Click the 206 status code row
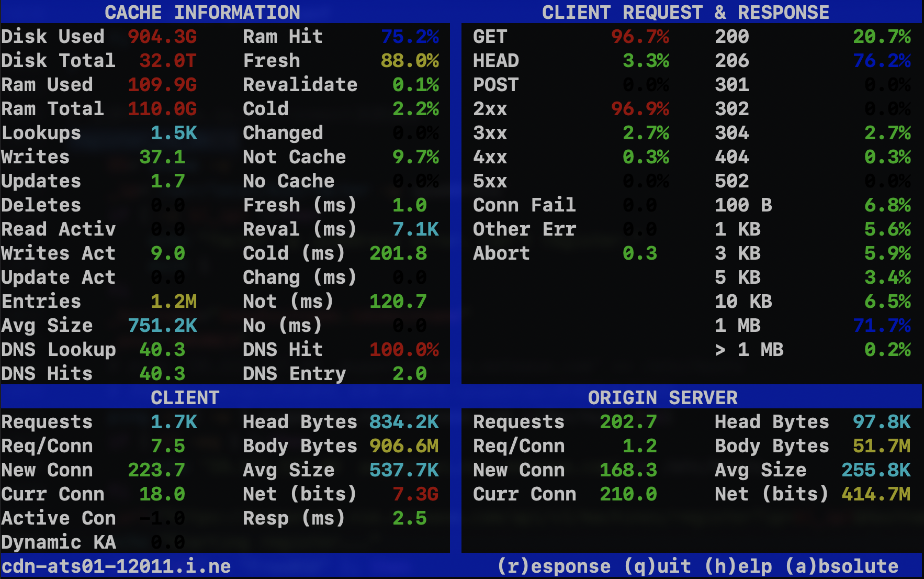924x579 pixels. click(x=731, y=60)
